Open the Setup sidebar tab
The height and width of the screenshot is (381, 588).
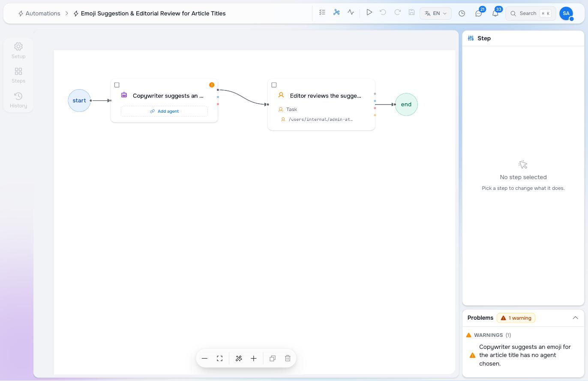click(18, 50)
